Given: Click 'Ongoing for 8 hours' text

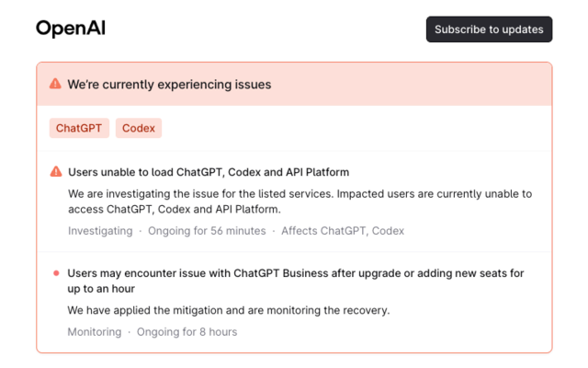Looking at the screenshot, I should click(187, 332).
